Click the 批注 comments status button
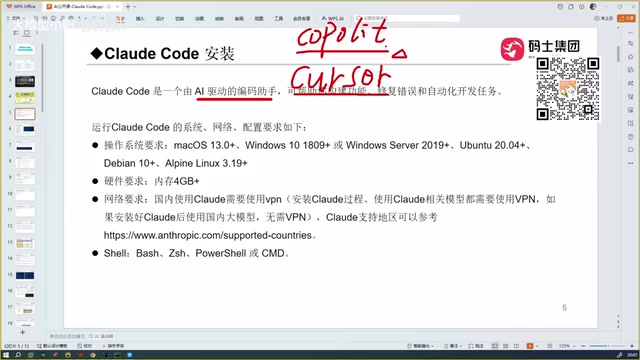Viewport: 640px width, 360px height. (476, 346)
